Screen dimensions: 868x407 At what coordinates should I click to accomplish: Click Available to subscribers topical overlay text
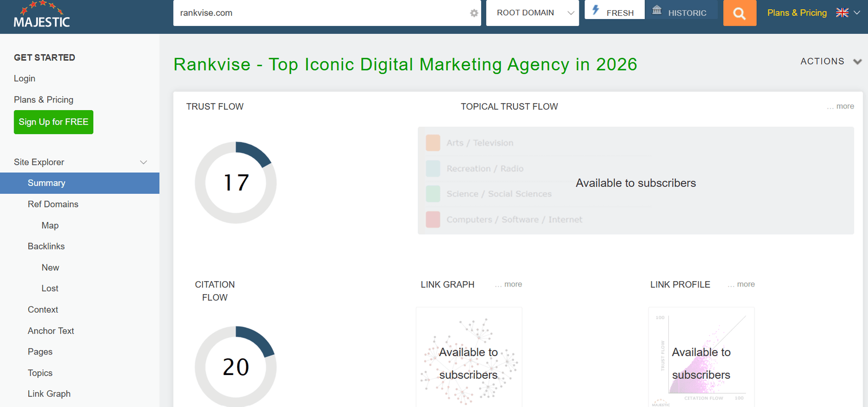636,183
